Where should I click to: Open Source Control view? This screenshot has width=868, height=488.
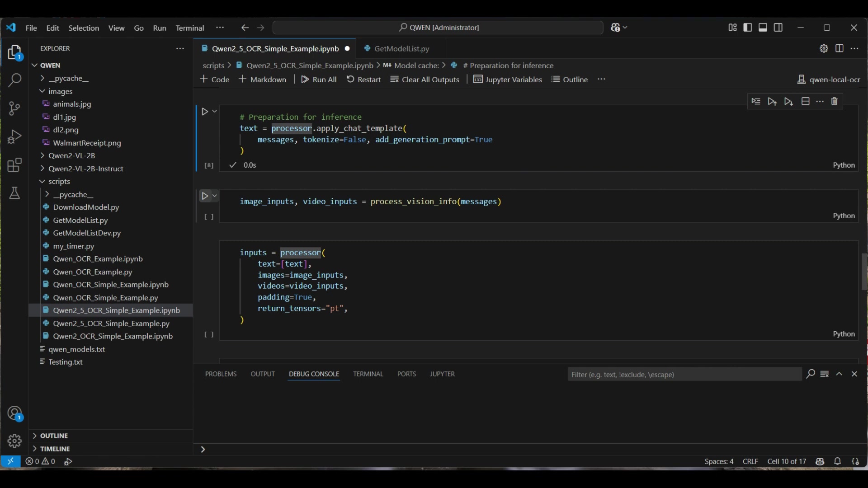click(14, 108)
